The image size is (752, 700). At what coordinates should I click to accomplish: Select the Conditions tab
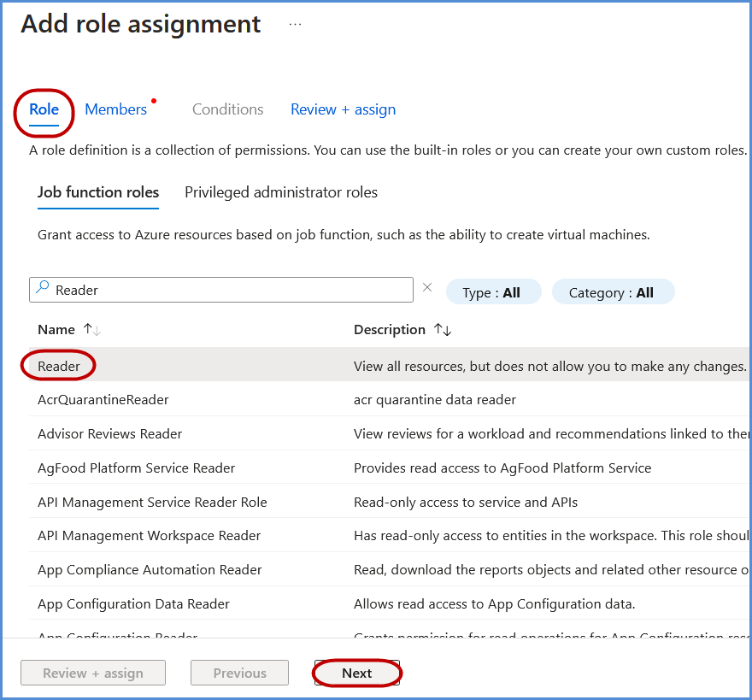(x=227, y=109)
